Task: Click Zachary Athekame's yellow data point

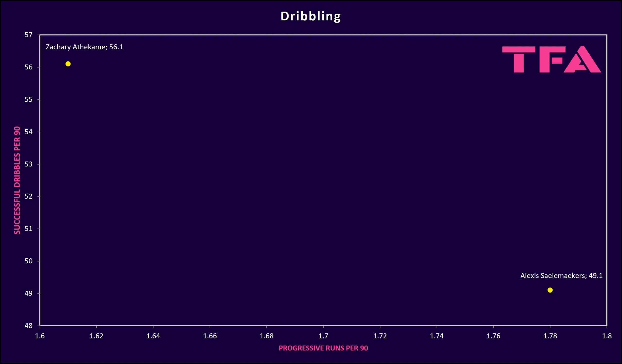Action: point(68,64)
